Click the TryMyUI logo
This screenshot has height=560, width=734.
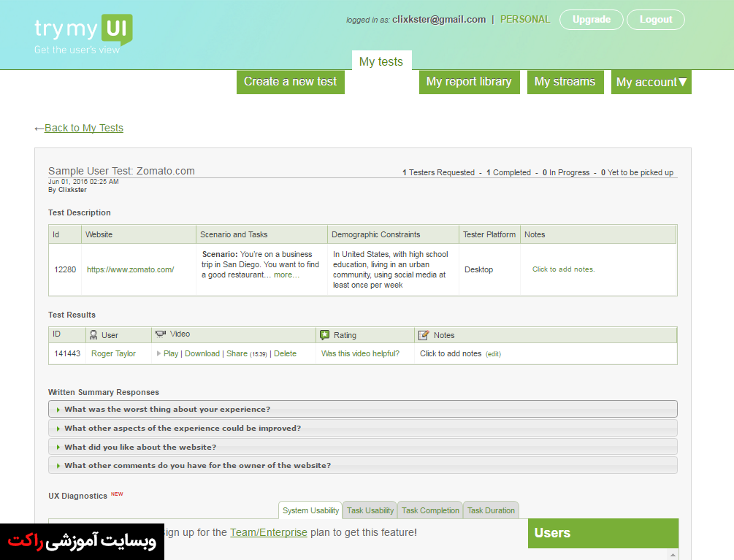[x=83, y=33]
